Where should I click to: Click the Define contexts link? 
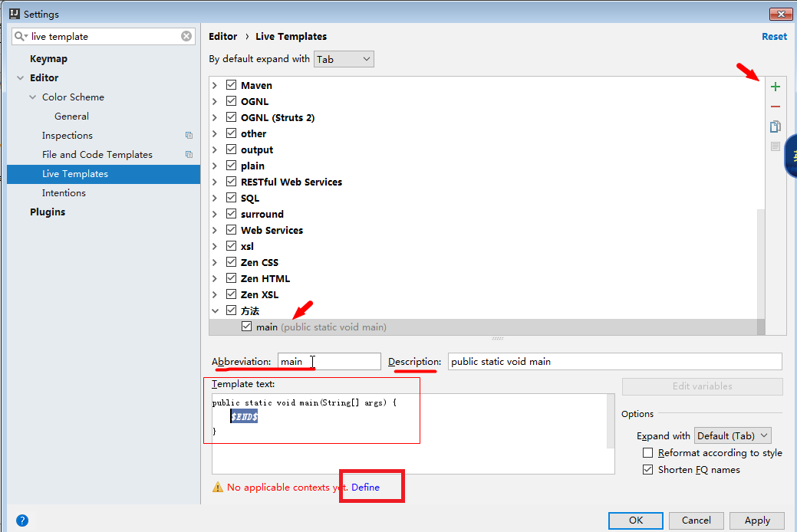[x=364, y=486]
